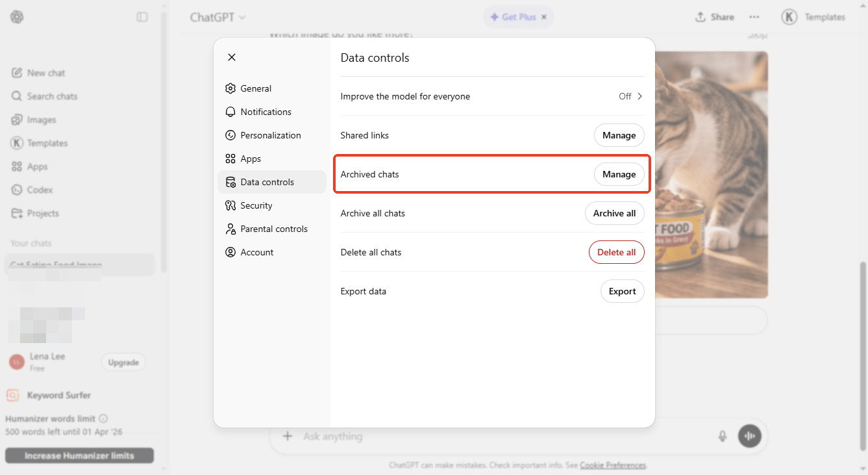This screenshot has width=868, height=475.
Task: Click the plus attach icon in composer
Action: click(x=288, y=436)
